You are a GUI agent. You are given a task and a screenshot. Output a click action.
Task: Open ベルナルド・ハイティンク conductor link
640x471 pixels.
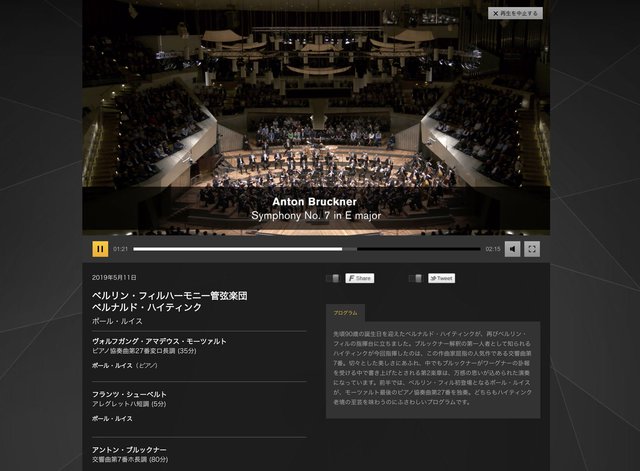[x=147, y=307]
